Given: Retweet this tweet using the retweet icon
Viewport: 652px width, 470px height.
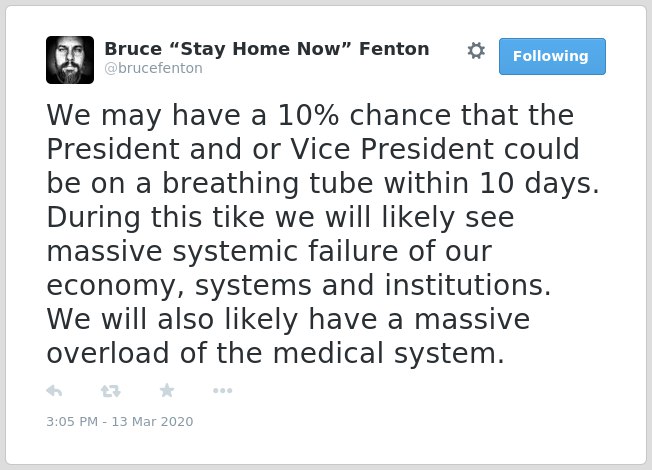Looking at the screenshot, I should point(111,391).
